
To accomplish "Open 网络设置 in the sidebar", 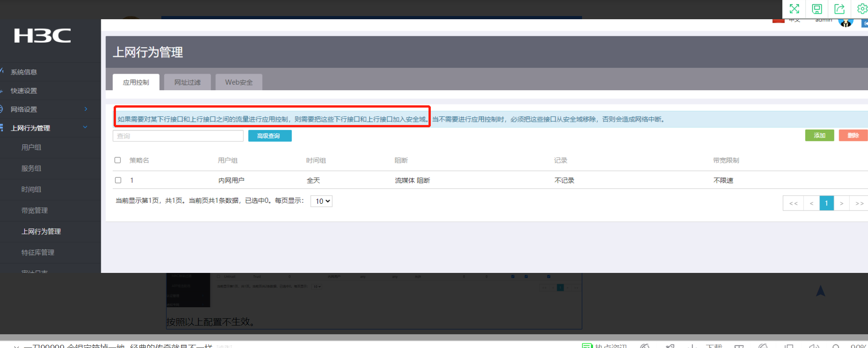I will click(x=24, y=109).
